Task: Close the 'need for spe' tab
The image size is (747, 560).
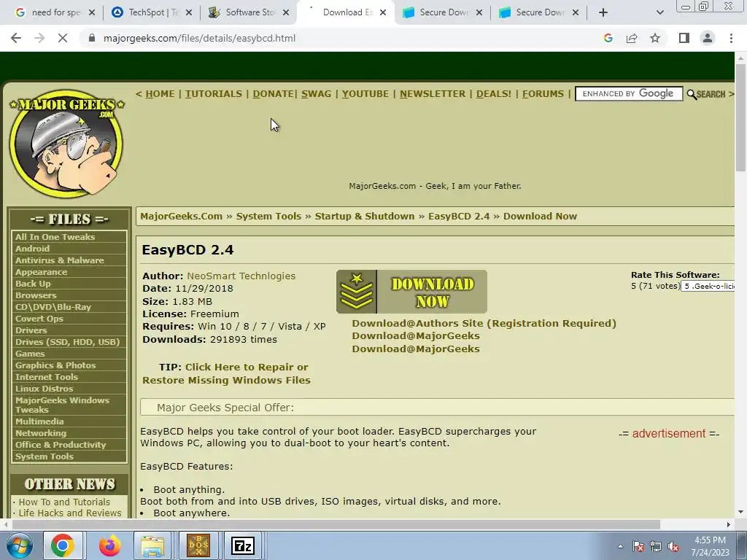Action: point(92,12)
